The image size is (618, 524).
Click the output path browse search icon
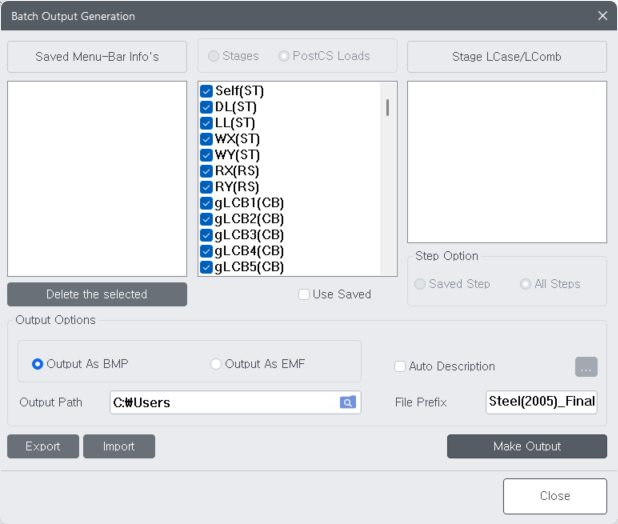(x=347, y=402)
